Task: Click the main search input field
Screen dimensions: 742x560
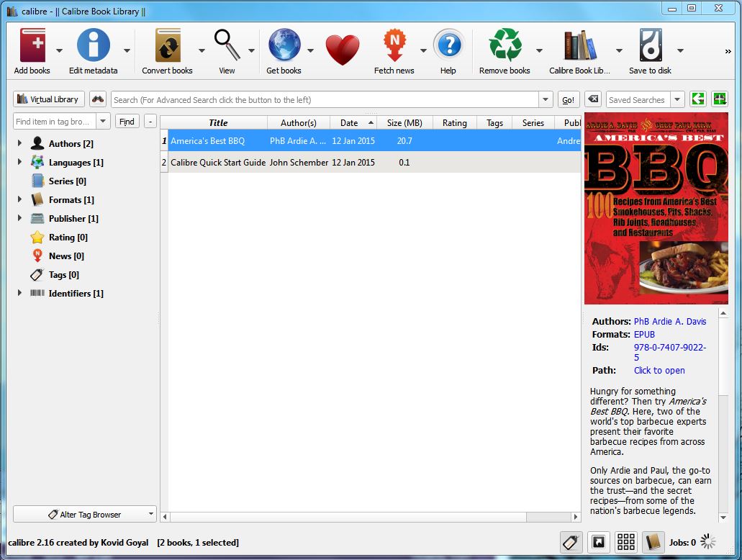Action: [325, 100]
